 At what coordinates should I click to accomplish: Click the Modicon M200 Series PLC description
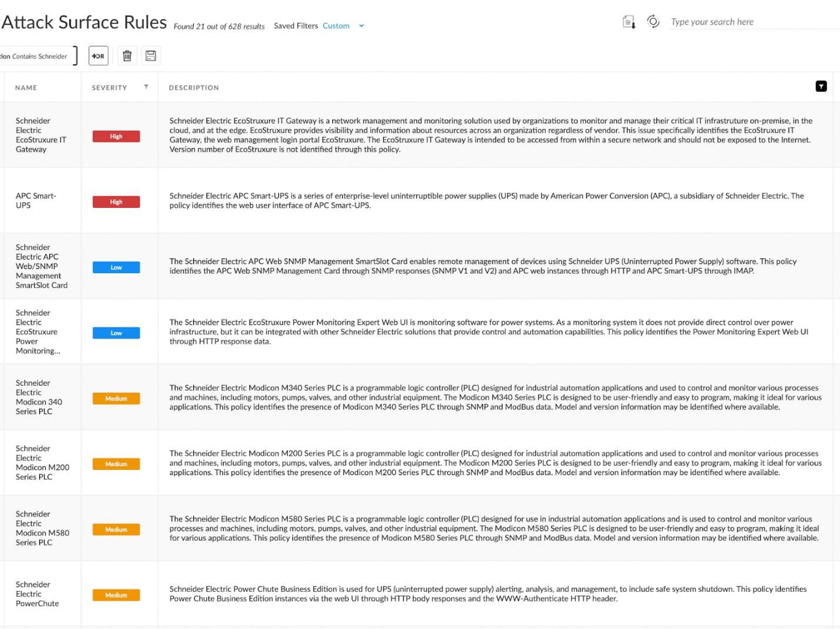pos(495,463)
